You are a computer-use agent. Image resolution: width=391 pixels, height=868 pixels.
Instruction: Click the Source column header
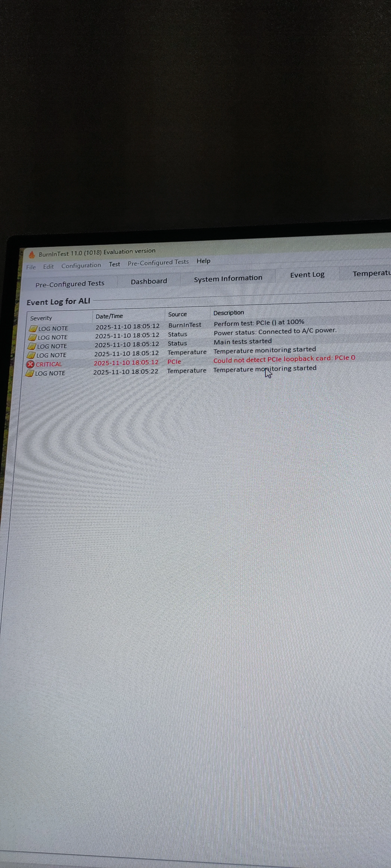(177, 314)
